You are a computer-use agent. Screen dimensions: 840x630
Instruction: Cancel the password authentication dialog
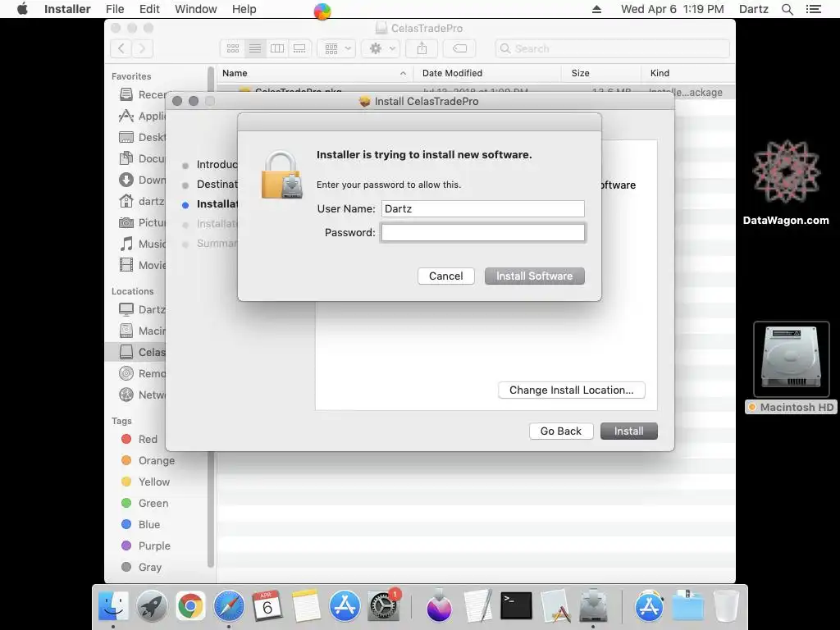[445, 276]
